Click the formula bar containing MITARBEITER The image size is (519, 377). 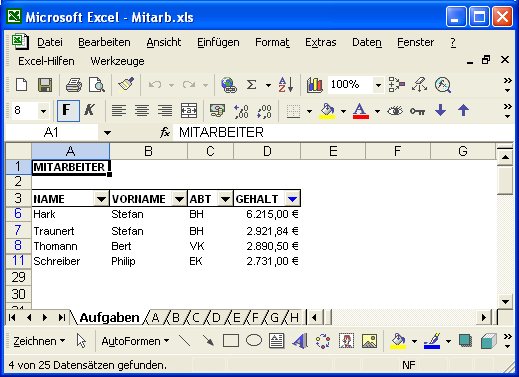click(343, 133)
